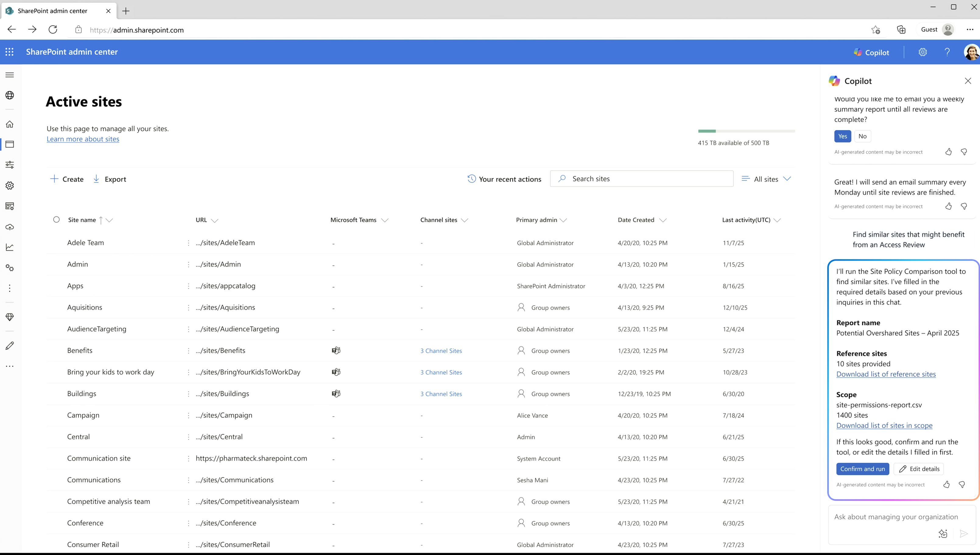
Task: Expand the hamburger navigation menu
Action: [10, 75]
